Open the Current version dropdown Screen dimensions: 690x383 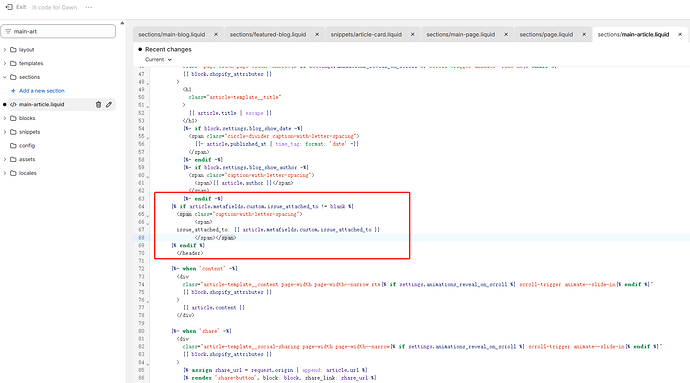[x=158, y=59]
